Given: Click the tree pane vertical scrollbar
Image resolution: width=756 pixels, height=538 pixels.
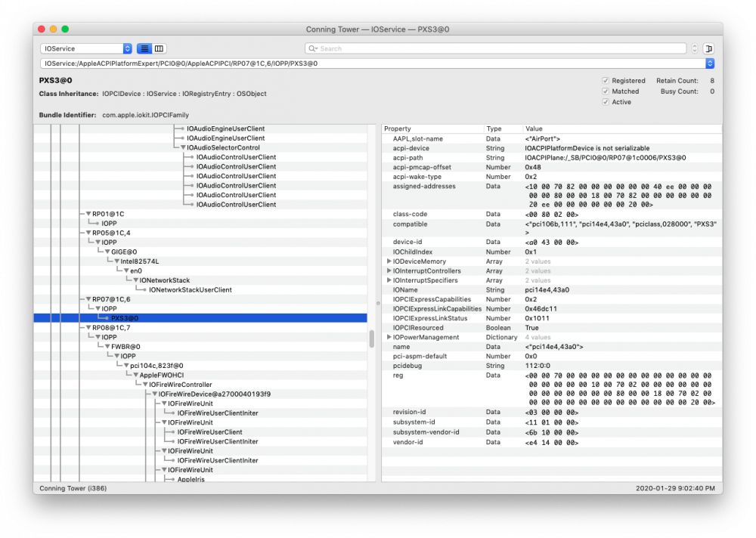Looking at the screenshot, I should click(x=372, y=339).
